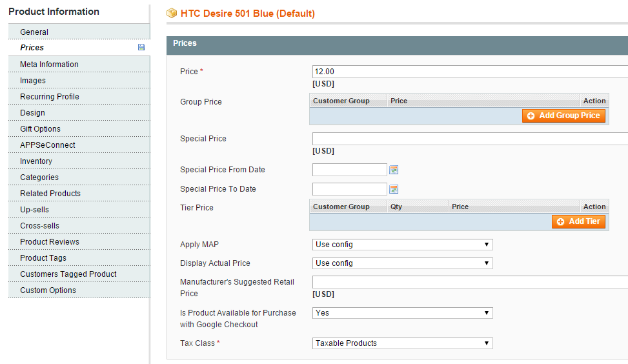Image resolution: width=628 pixels, height=364 pixels.
Task: Click the [USD] note under Price field
Action: [x=323, y=84]
